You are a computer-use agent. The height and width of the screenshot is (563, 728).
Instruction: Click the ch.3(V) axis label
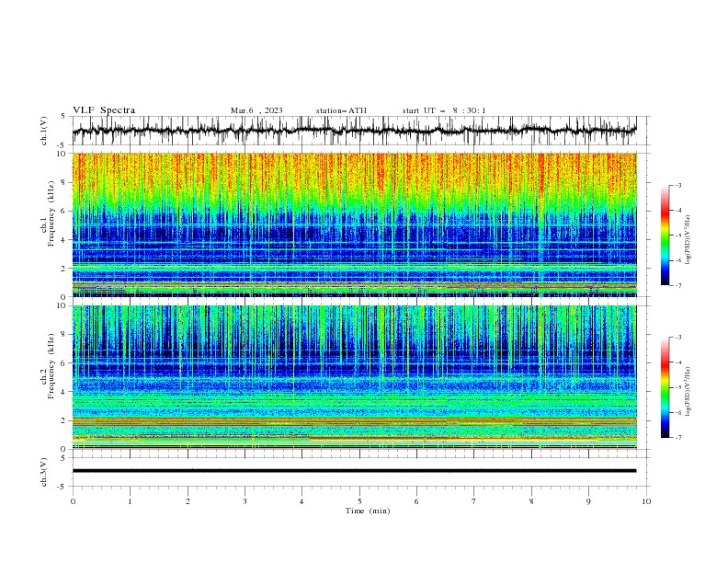(44, 472)
